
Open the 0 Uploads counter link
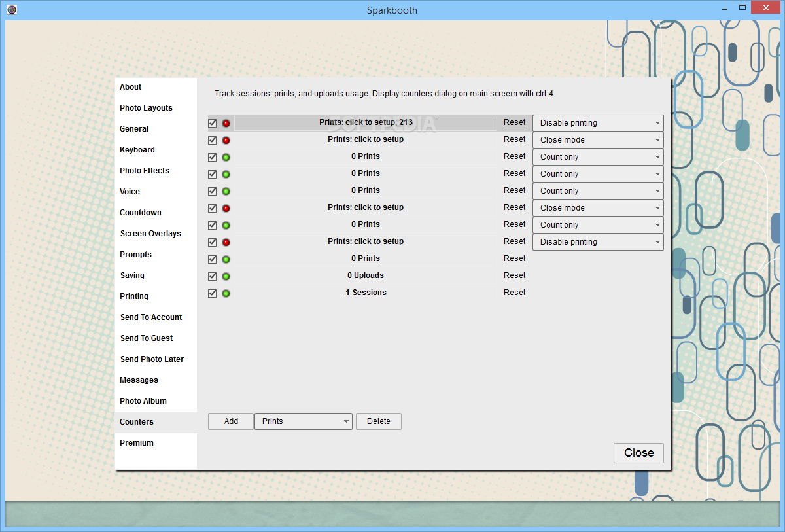(366, 275)
